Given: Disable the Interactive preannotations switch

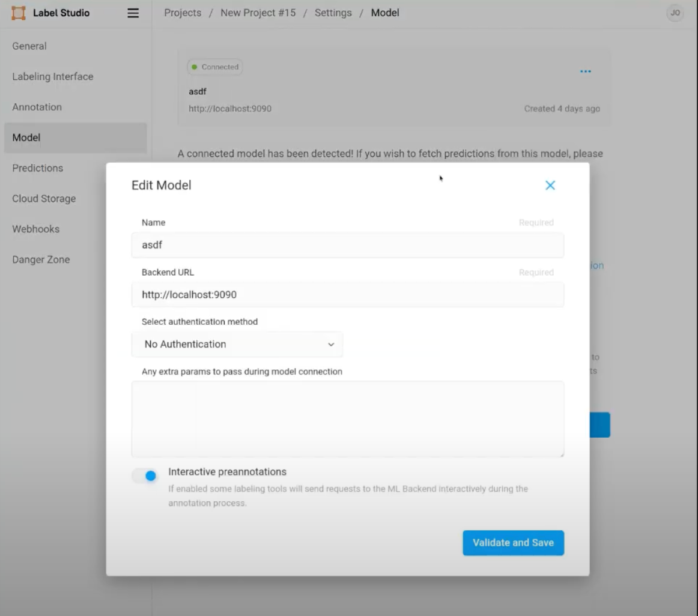Looking at the screenshot, I should coord(145,476).
